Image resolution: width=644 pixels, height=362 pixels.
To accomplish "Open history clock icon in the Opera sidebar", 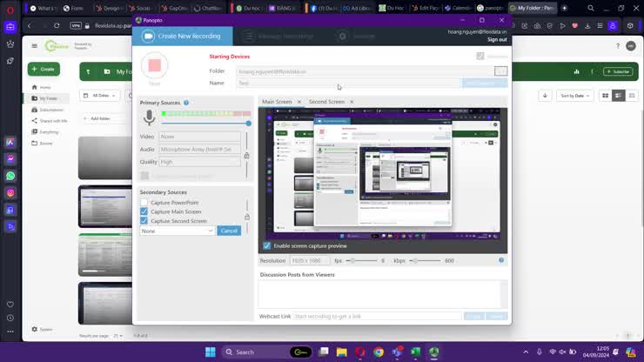I will tap(10, 318).
